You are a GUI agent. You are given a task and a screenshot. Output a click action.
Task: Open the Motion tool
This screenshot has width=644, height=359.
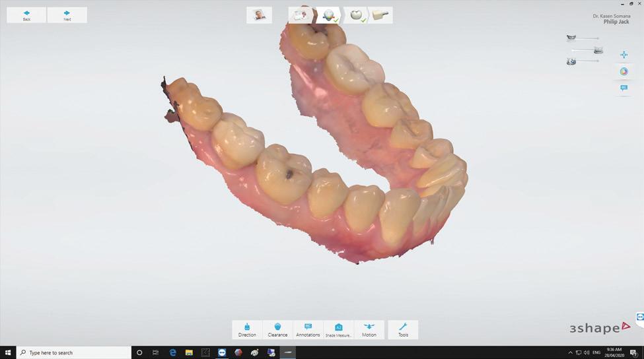point(369,329)
